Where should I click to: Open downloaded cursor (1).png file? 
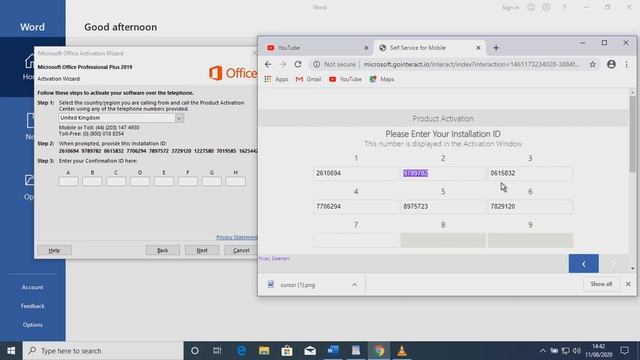click(298, 285)
